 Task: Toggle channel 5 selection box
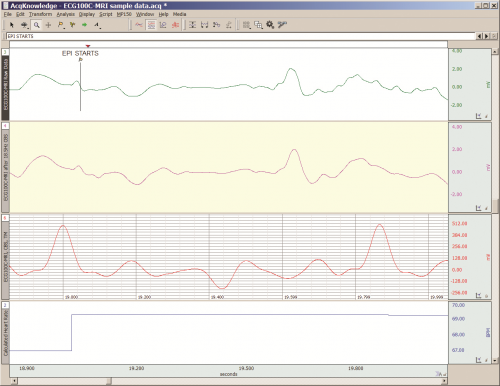(x=5, y=218)
